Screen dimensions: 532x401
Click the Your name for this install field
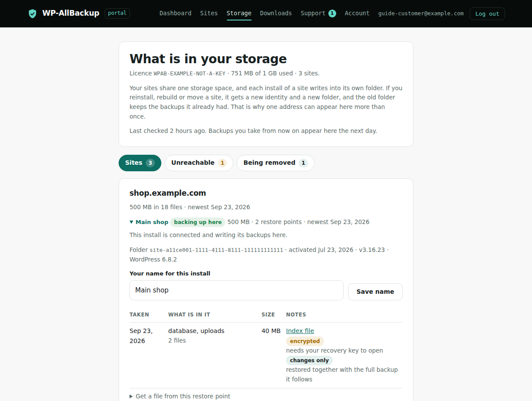tap(236, 290)
